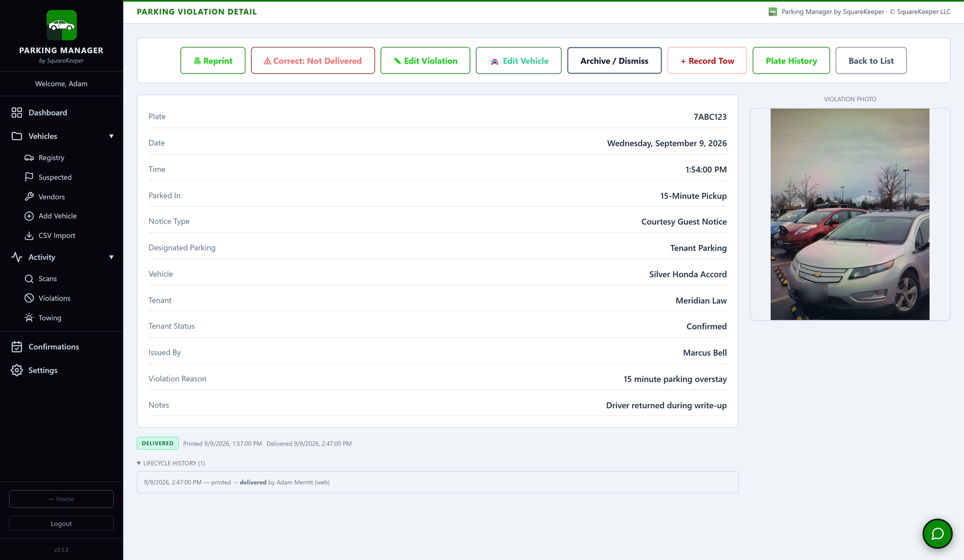The image size is (964, 560).
Task: Collapse the Activity submenu arrow
Action: click(111, 257)
